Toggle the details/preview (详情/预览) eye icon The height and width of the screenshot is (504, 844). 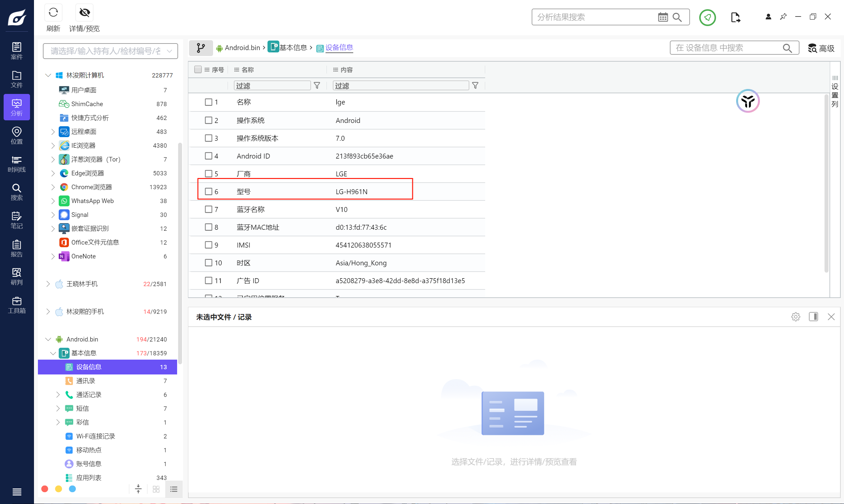(x=84, y=13)
